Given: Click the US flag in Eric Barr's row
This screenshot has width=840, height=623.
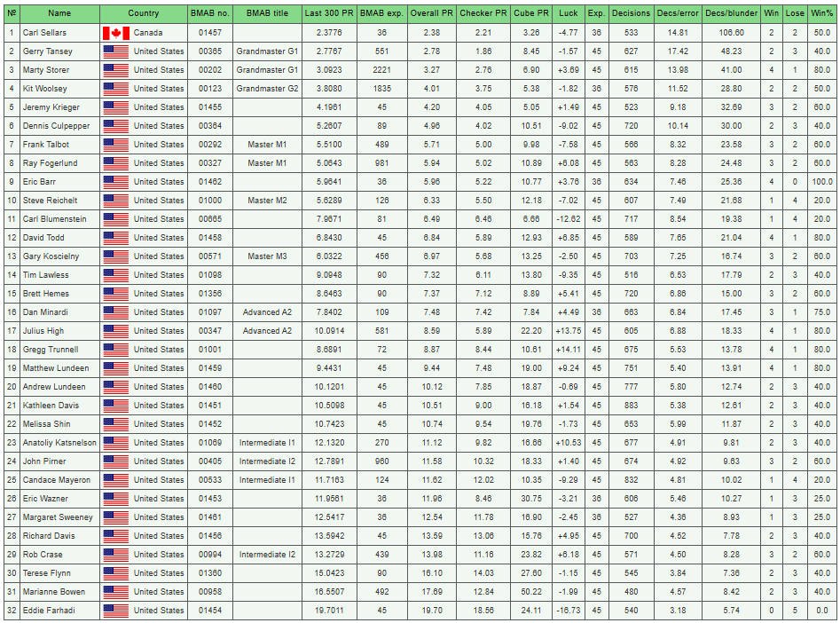Looking at the screenshot, I should pyautogui.click(x=115, y=182).
